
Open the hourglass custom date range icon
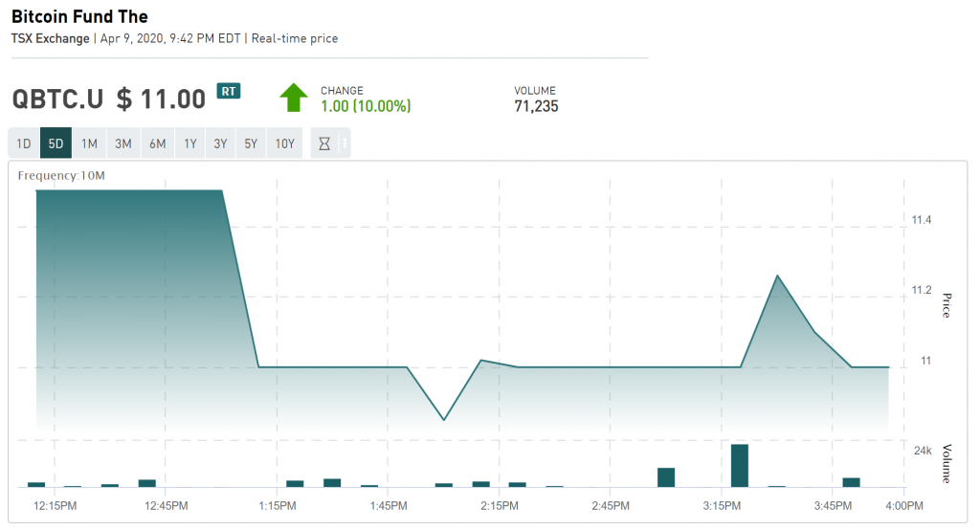pos(324,144)
